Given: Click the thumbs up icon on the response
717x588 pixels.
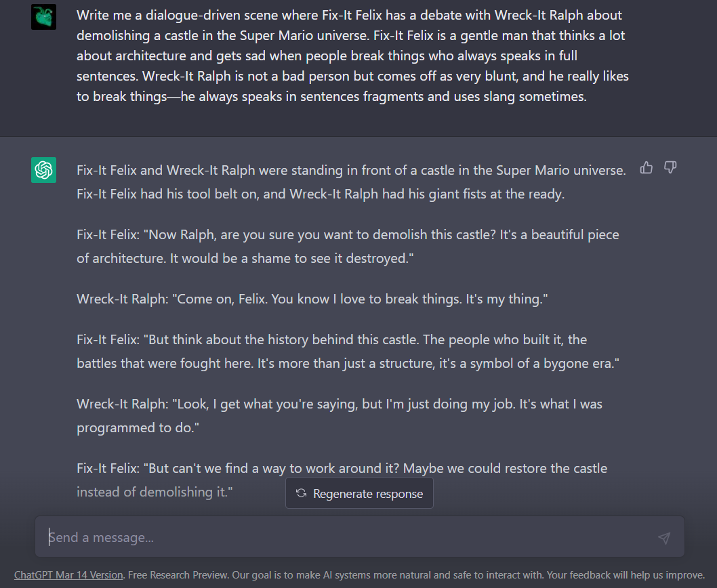Looking at the screenshot, I should [647, 167].
